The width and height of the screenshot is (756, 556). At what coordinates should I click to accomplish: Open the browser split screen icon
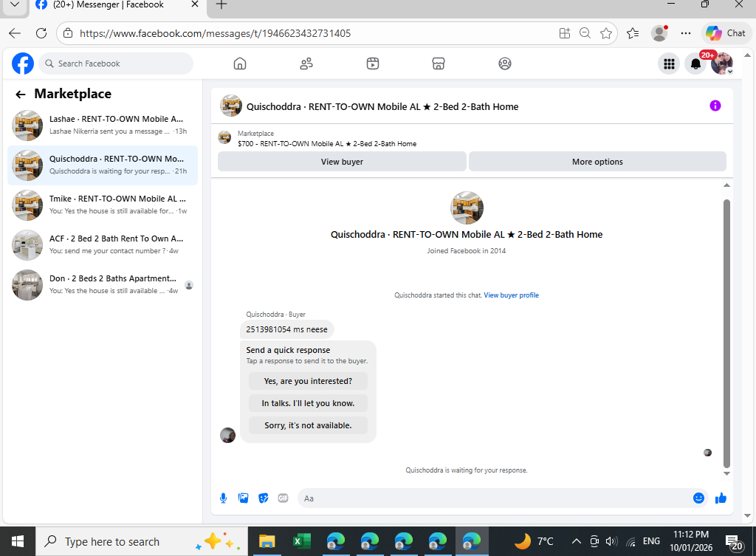tap(565, 33)
